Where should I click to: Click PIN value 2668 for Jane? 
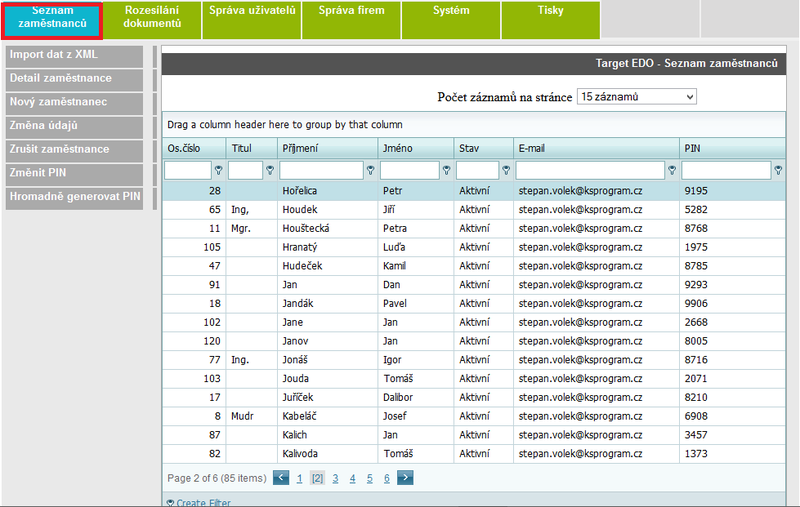[x=696, y=322]
